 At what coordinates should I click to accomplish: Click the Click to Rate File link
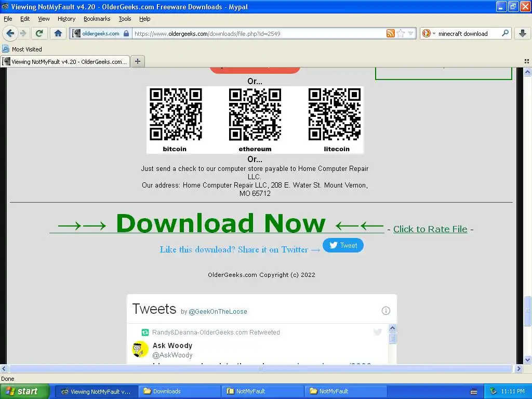(x=430, y=229)
